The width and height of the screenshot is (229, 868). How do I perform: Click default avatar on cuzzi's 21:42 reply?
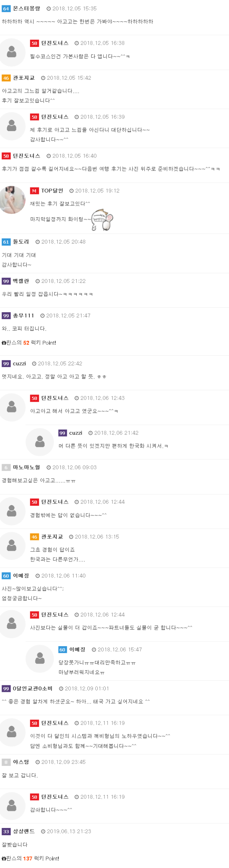tap(40, 442)
